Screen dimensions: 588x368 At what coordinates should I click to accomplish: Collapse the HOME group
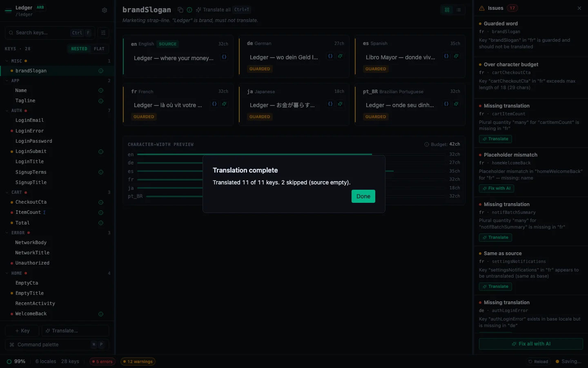(7, 273)
